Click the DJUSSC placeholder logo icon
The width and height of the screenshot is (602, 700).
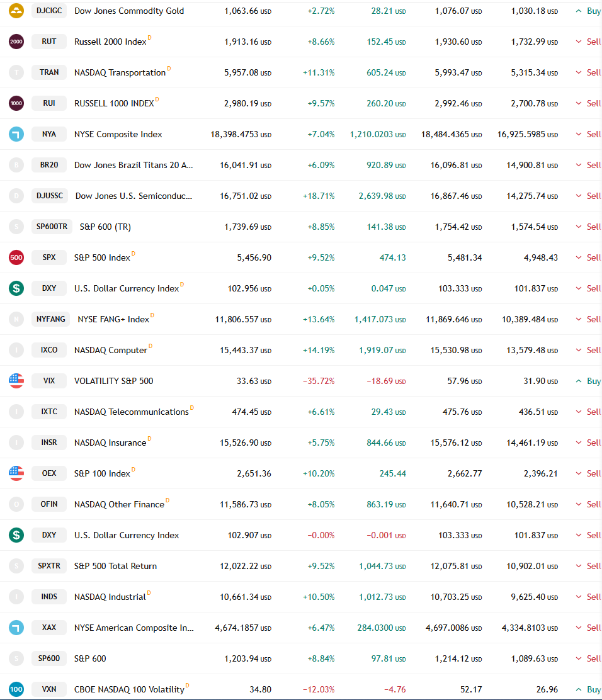[16, 196]
